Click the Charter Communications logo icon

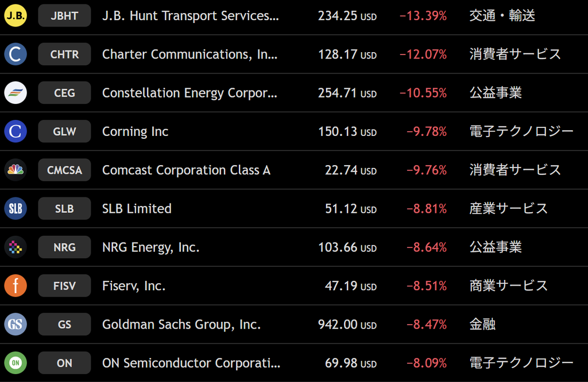pos(16,54)
